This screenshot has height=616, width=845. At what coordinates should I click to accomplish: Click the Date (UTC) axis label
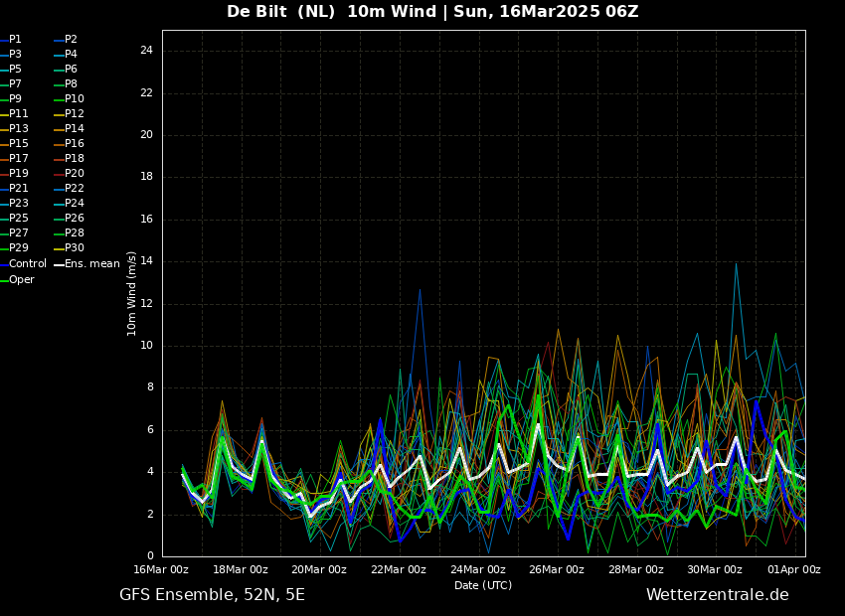483,586
